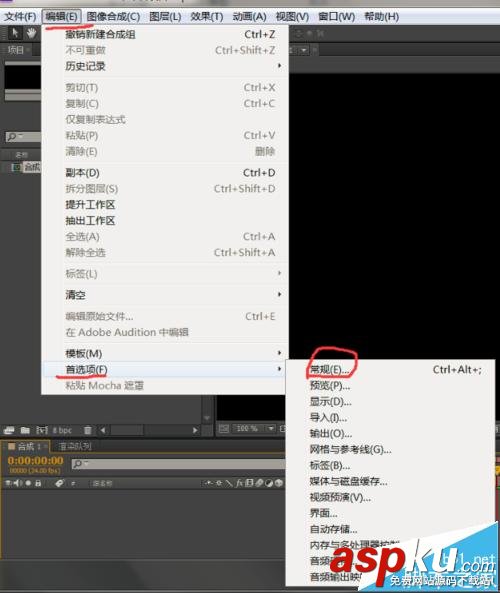Viewport: 500px width, 593px height.
Task: Select 自动存储... in preferences submenu
Action: 390,529
